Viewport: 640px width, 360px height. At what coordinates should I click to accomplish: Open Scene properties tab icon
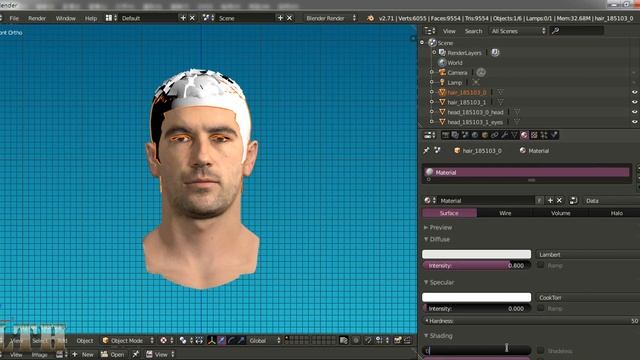point(465,135)
